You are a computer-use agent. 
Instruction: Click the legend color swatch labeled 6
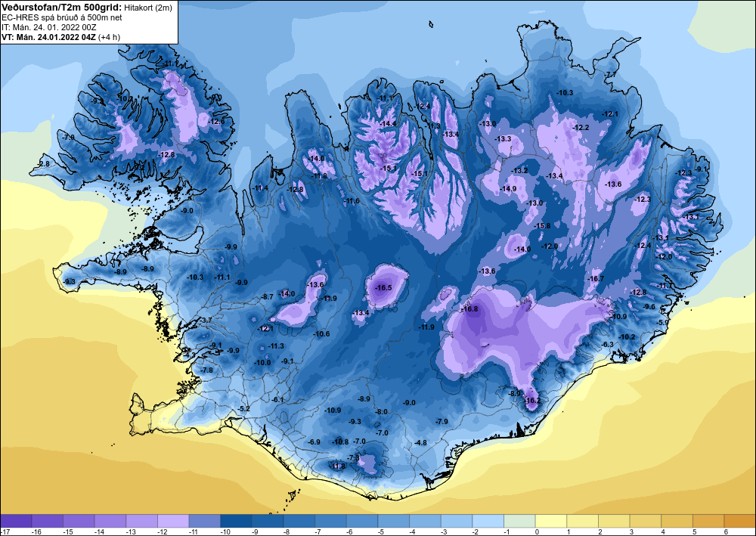(740, 521)
